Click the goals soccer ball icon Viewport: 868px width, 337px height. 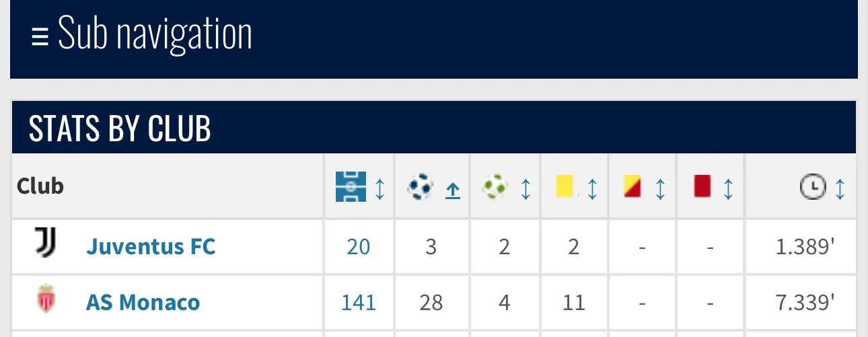(421, 186)
